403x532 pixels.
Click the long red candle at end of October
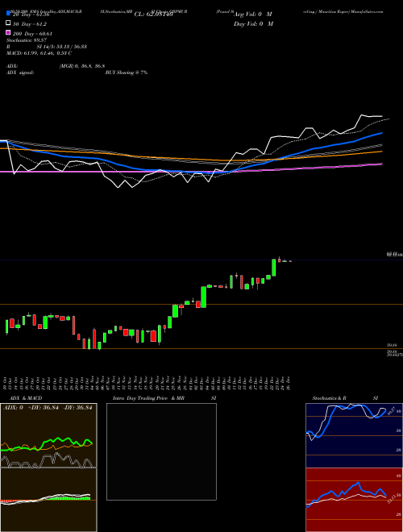pos(73,326)
